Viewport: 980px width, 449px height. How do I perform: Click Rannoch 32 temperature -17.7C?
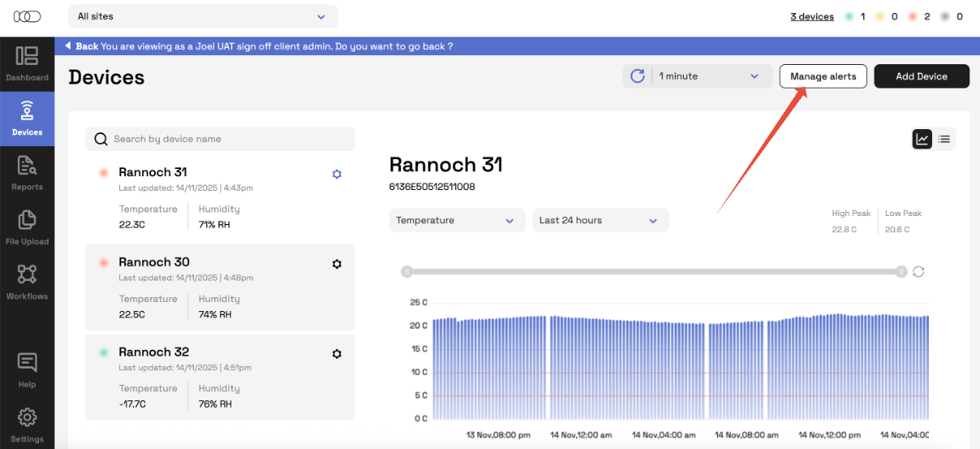(132, 404)
